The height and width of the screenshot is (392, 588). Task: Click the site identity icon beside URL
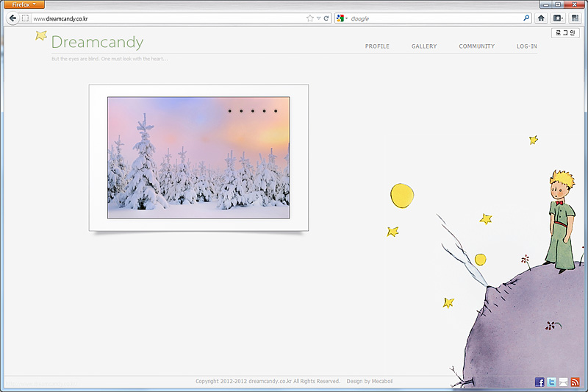(x=25, y=18)
